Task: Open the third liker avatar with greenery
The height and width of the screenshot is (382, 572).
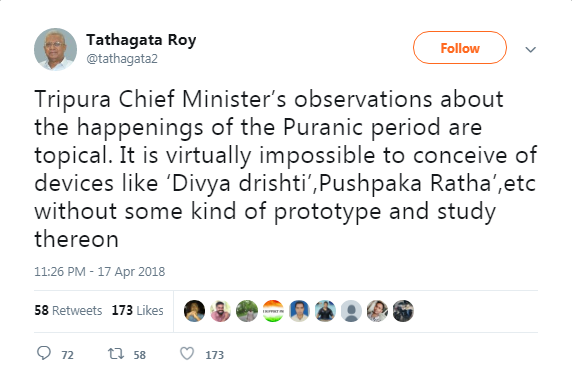Action: tap(247, 311)
